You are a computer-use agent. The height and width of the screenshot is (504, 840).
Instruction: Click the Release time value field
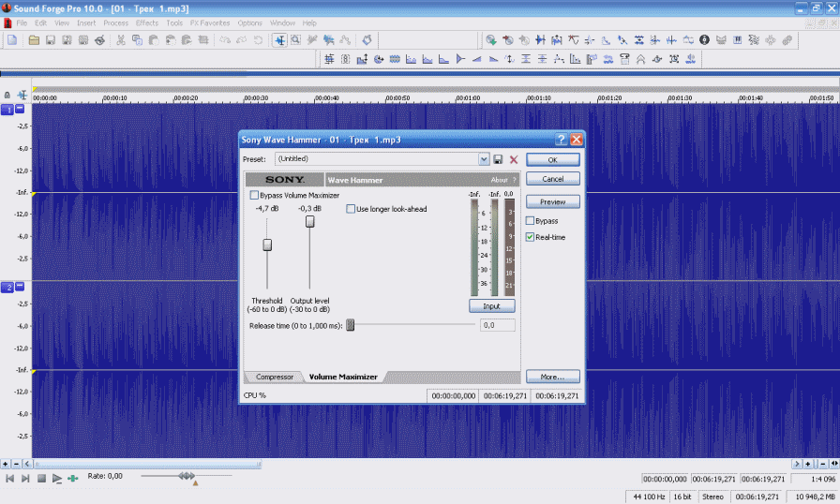[x=498, y=325]
